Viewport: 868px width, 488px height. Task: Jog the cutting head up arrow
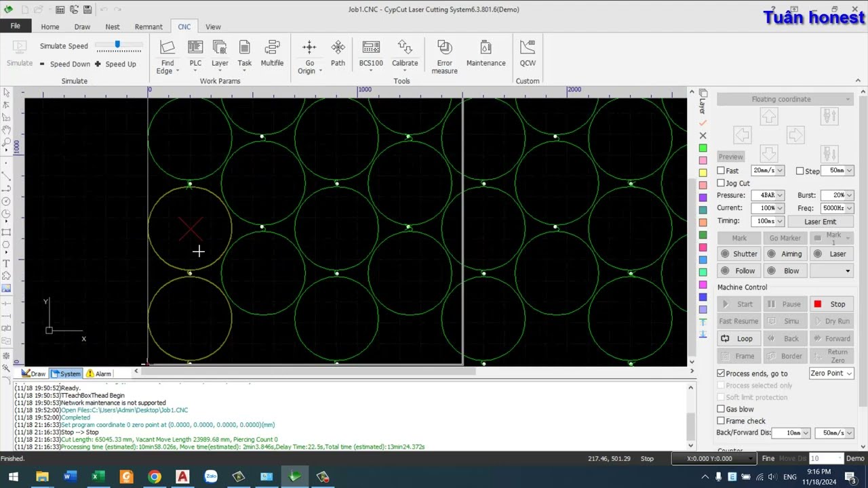[768, 117]
